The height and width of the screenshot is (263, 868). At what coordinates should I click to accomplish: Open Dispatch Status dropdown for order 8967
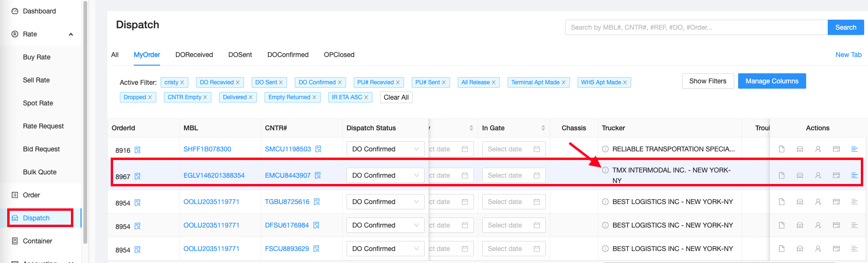(x=385, y=175)
